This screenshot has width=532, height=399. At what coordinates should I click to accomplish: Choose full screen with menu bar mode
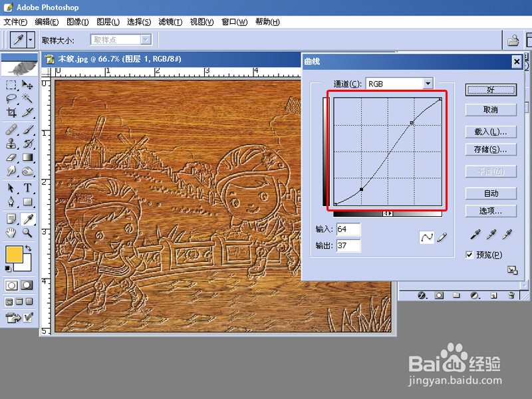19,302
